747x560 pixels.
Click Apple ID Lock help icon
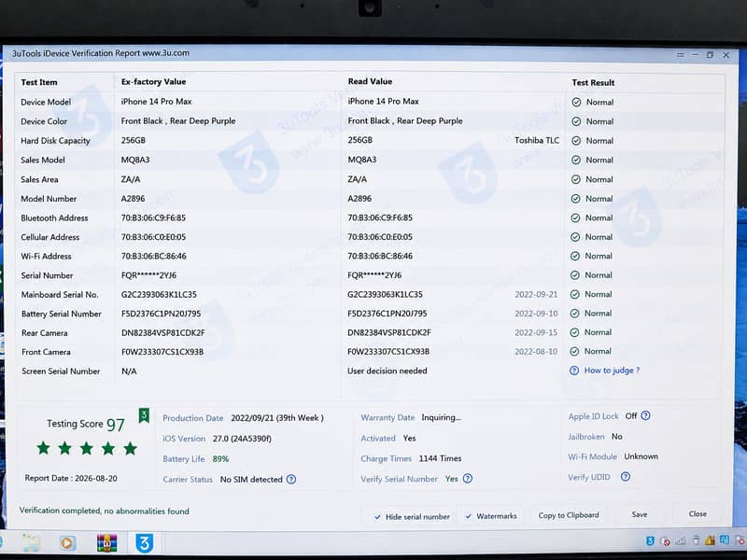pos(645,415)
